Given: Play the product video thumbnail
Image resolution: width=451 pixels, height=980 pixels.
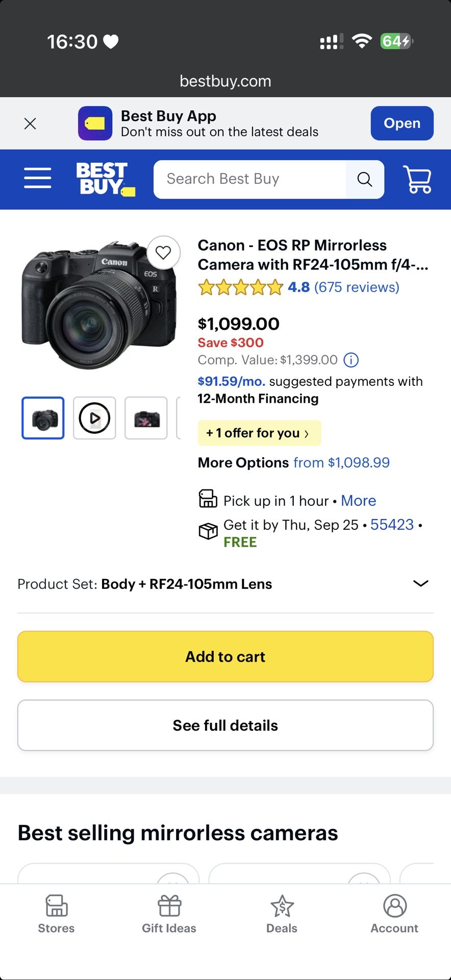Looking at the screenshot, I should click(x=94, y=418).
